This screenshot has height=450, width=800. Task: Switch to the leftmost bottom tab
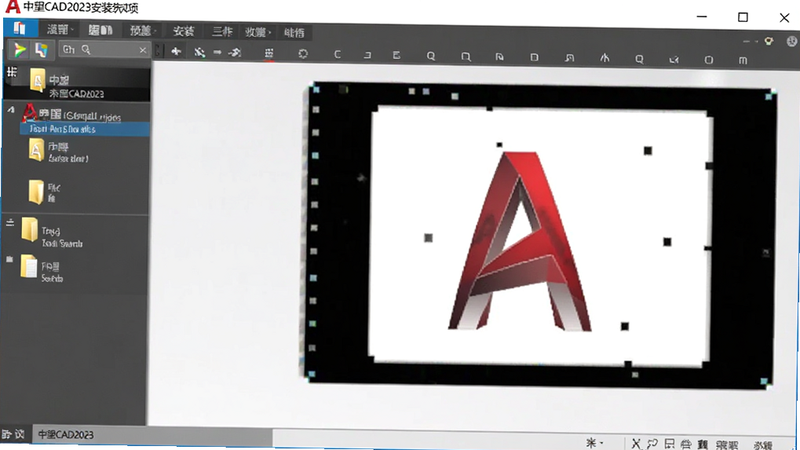pos(14,434)
